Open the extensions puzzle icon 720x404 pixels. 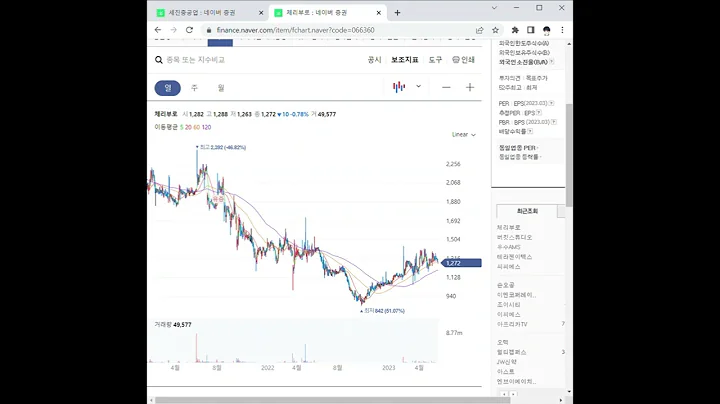coord(515,30)
